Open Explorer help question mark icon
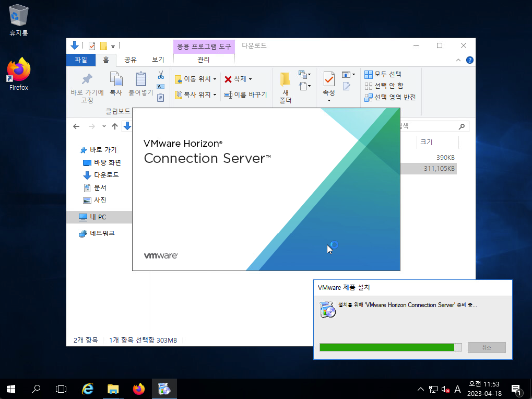 click(469, 60)
